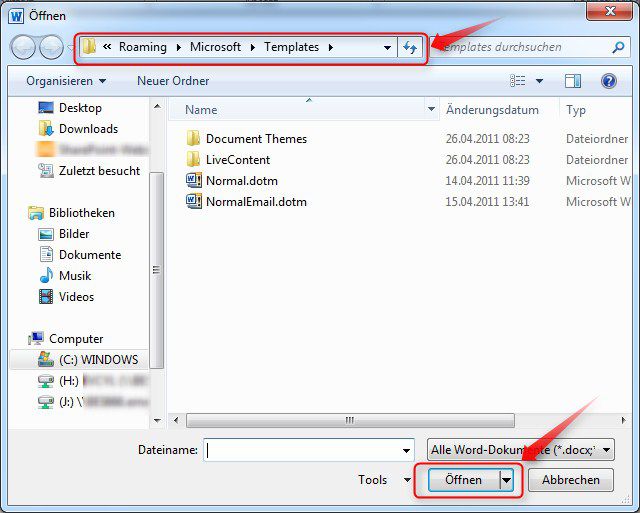Click the Neuer Ordner button
The width and height of the screenshot is (640, 513).
(173, 81)
